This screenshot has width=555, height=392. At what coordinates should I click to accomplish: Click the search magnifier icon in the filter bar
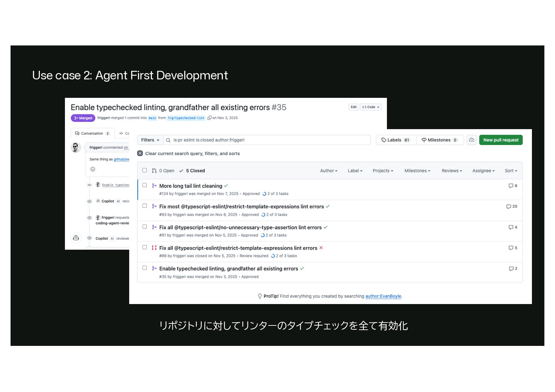click(x=168, y=140)
